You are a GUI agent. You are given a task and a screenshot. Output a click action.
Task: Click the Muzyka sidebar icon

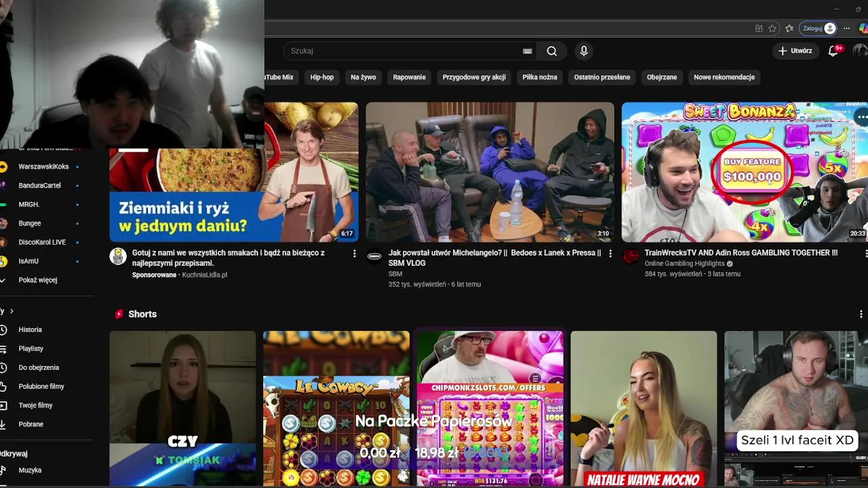tap(3, 470)
